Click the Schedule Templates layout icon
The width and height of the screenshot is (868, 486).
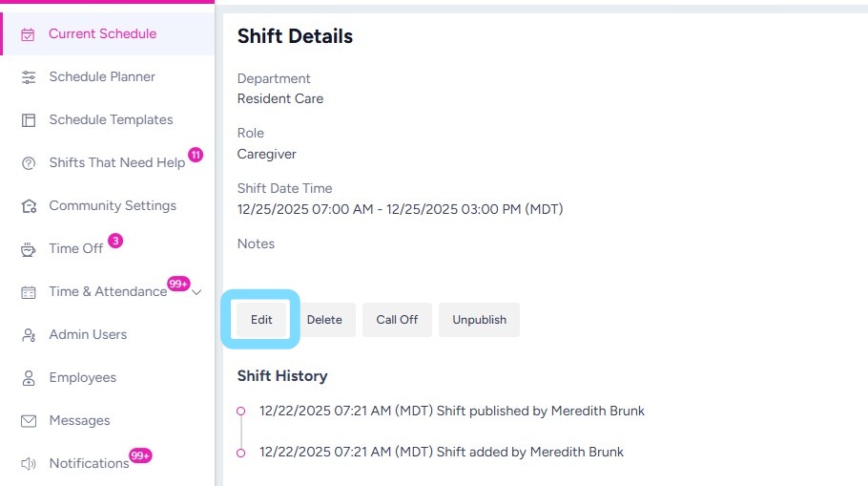coord(29,120)
